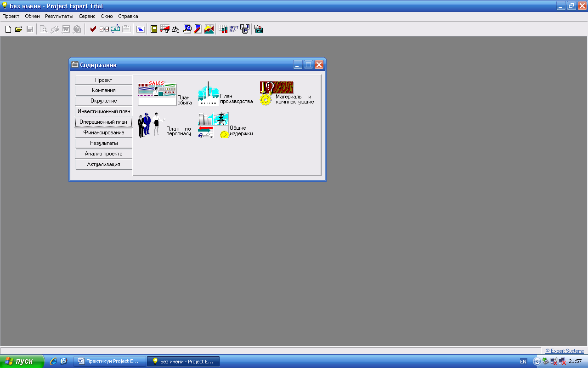The width and height of the screenshot is (588, 368).
Task: Open the Справка menu
Action: click(128, 16)
